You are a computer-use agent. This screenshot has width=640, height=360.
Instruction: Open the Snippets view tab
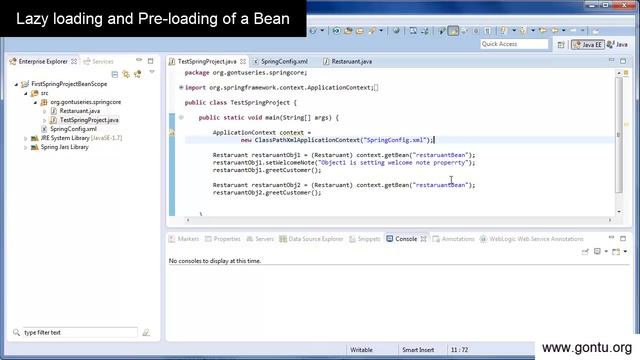(364, 239)
